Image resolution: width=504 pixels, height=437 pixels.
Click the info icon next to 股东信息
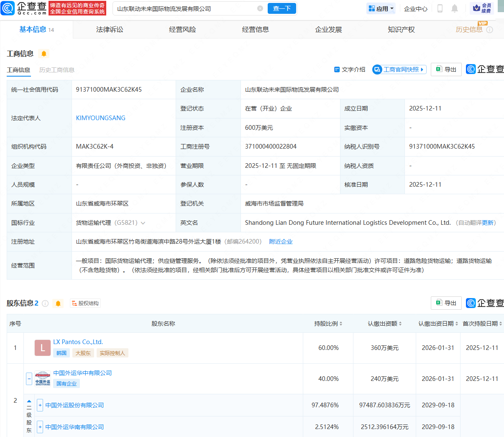tap(45, 303)
